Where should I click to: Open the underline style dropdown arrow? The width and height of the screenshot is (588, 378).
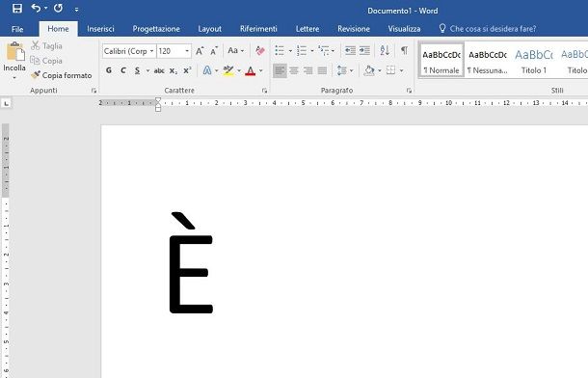pos(147,70)
